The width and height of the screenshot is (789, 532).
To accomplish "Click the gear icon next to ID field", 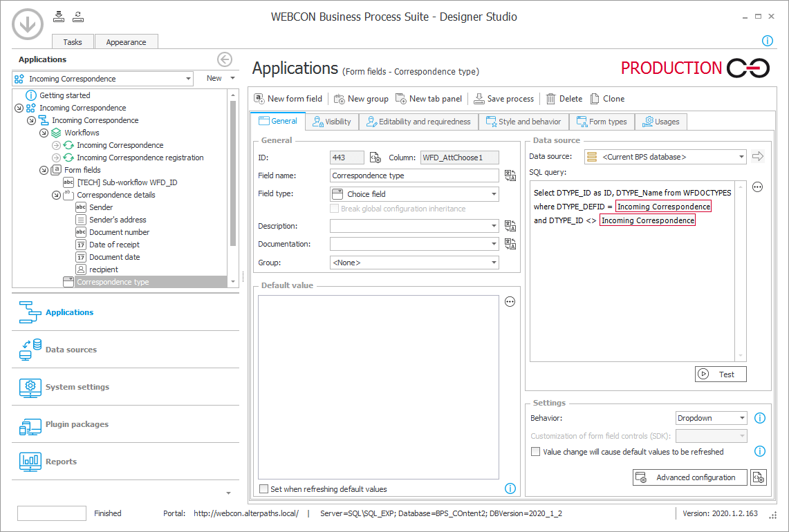I will point(375,158).
